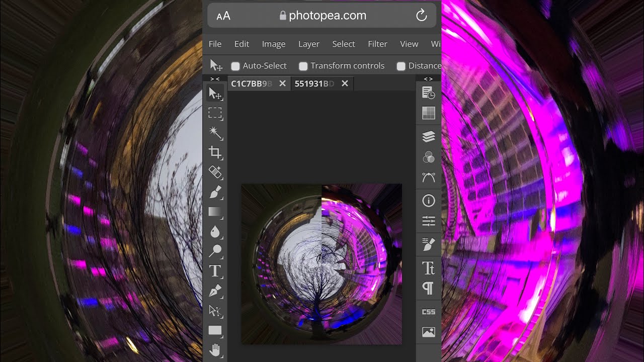Open the CSS panel
This screenshot has height=362, width=644.
[x=429, y=312]
